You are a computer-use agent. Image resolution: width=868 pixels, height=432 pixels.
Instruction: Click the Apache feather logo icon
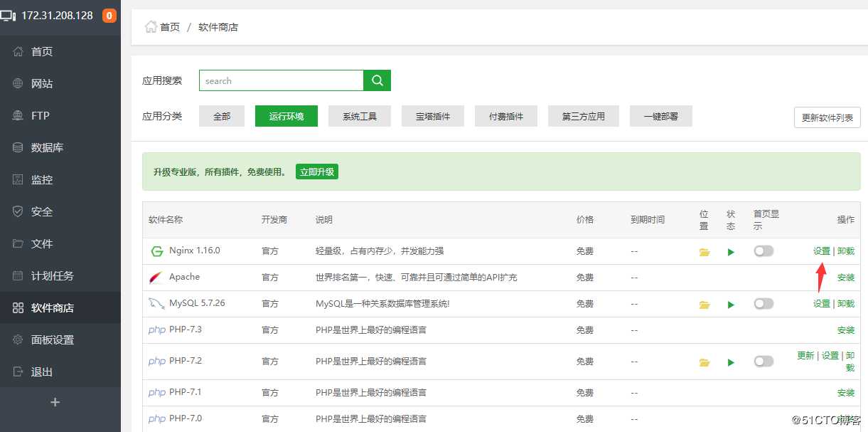[156, 278]
